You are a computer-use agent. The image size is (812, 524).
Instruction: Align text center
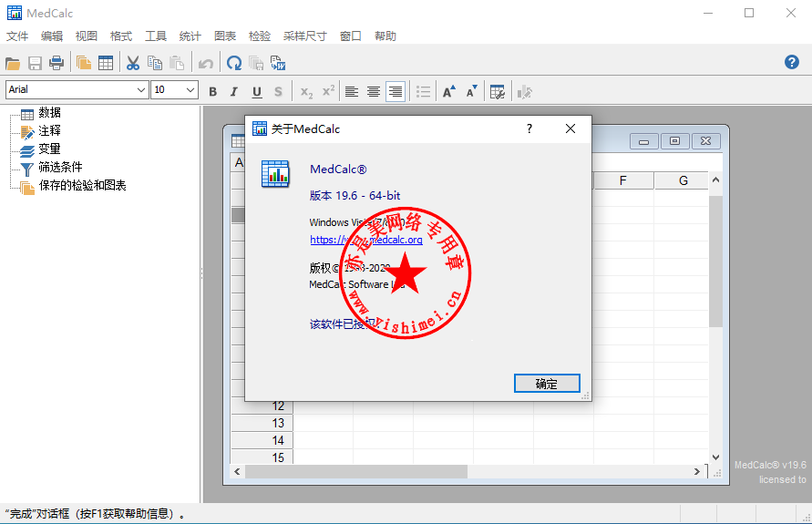coord(374,92)
